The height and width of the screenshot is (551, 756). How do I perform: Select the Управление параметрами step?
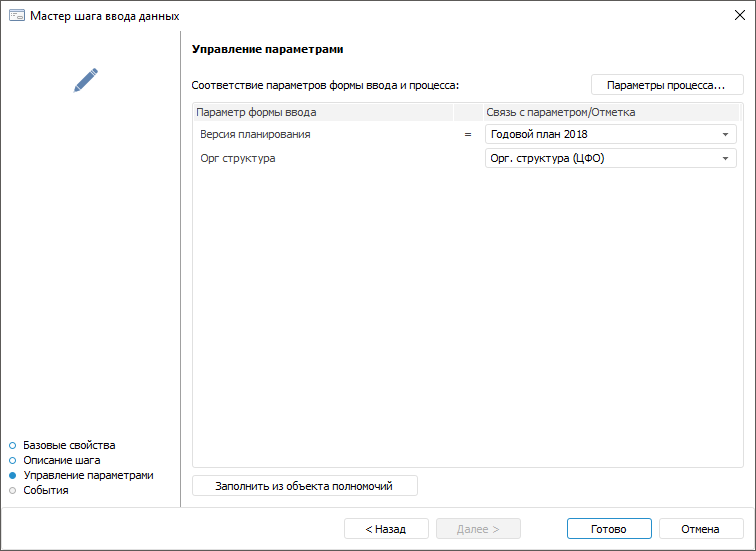click(x=88, y=475)
